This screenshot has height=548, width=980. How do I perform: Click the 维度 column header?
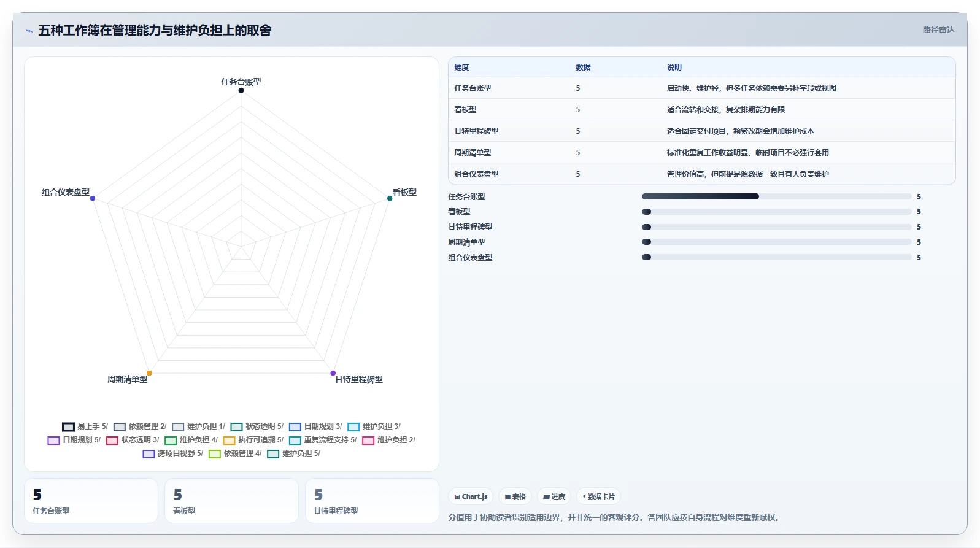tap(461, 68)
